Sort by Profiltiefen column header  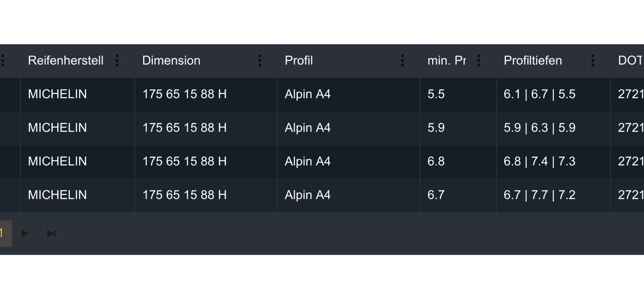point(533,60)
